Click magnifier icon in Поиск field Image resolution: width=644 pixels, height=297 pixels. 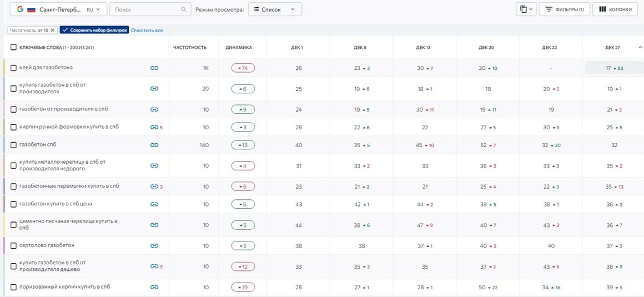tap(184, 9)
